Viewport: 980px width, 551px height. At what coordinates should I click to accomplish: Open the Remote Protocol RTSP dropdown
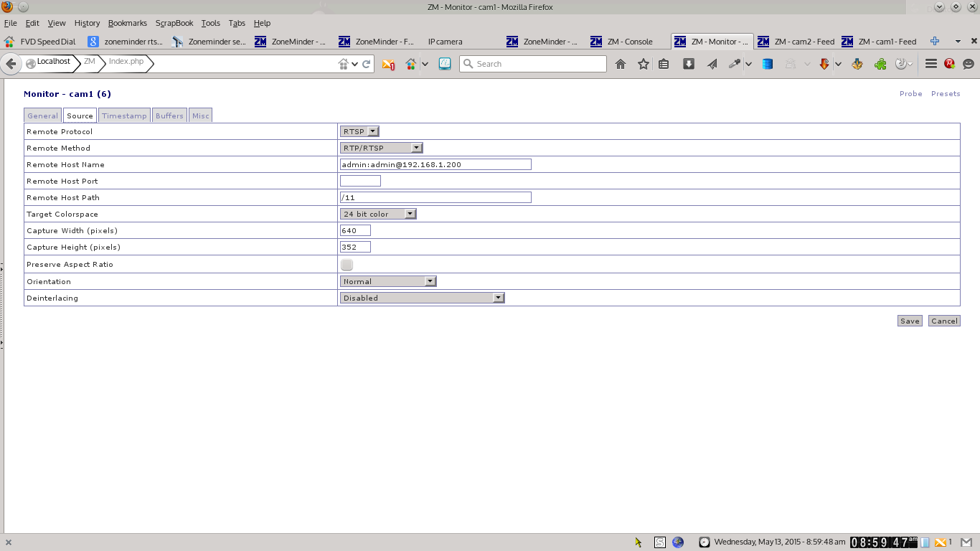pos(359,131)
